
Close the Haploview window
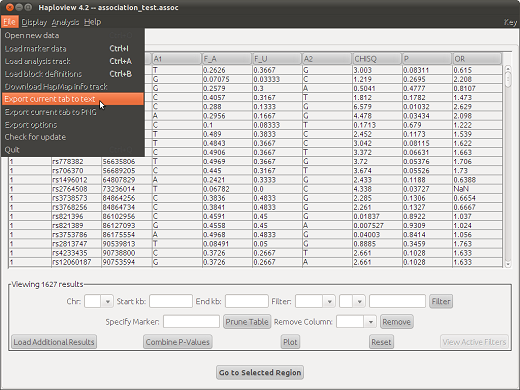(10, 7)
